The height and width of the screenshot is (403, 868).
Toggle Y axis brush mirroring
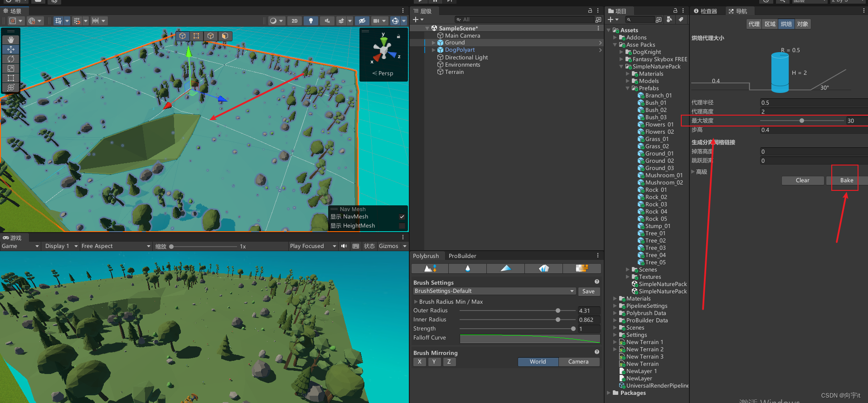[x=434, y=362]
